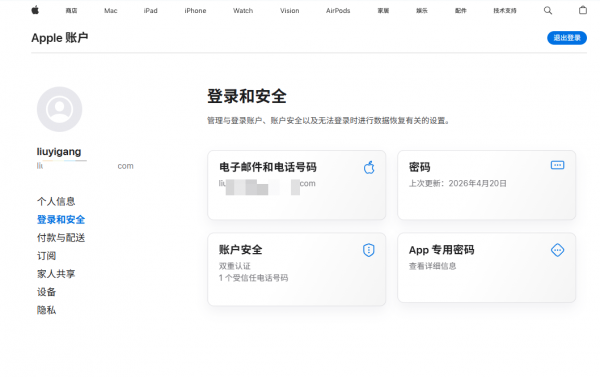This screenshot has width=600, height=377.
Task: Open the iPad menu item
Action: coord(150,11)
